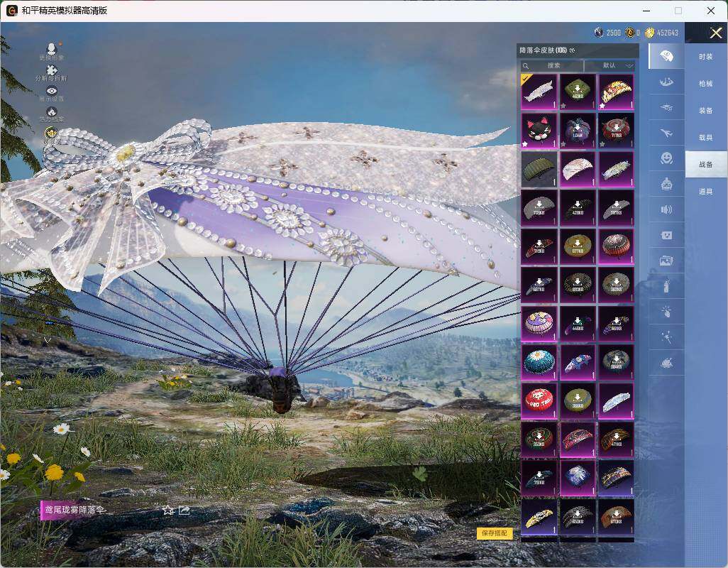Switch to the 装备 tab
Viewport: 728px width, 568px height.
[x=706, y=111]
